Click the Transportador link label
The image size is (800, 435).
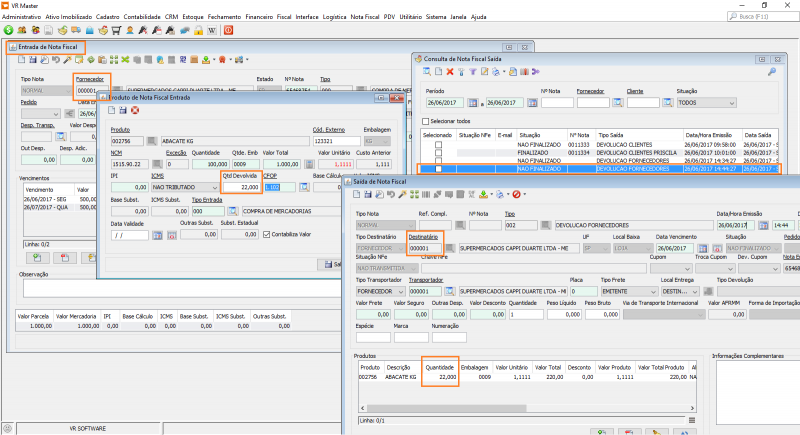point(426,280)
